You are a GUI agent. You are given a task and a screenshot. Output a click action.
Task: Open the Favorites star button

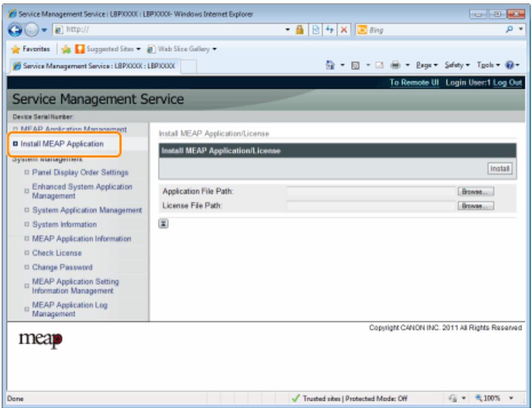coord(30,49)
